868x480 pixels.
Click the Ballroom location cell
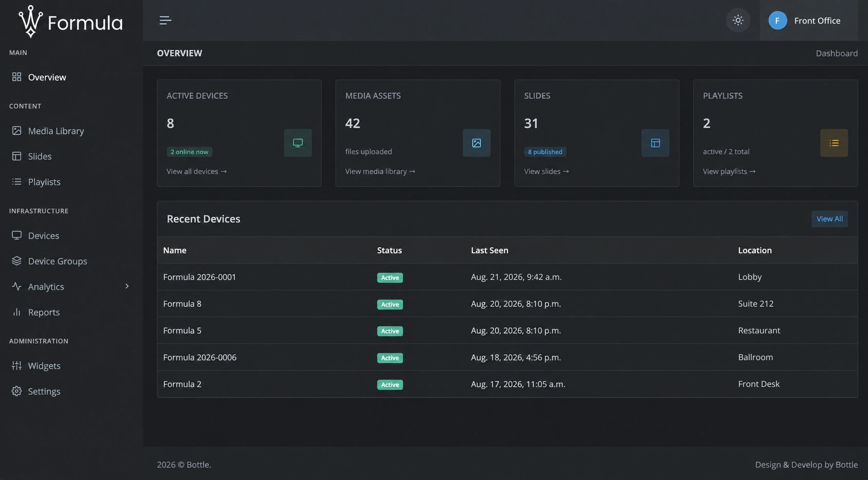[755, 357]
